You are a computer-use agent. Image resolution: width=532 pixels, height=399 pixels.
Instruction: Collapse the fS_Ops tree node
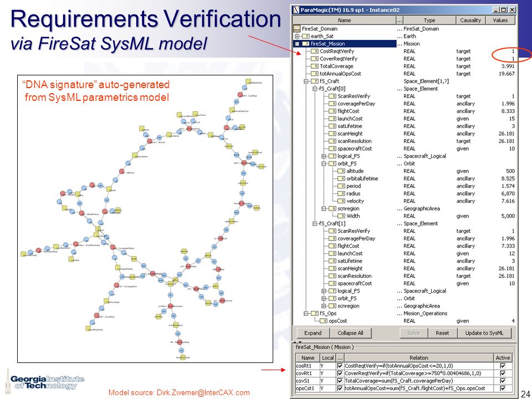306,313
